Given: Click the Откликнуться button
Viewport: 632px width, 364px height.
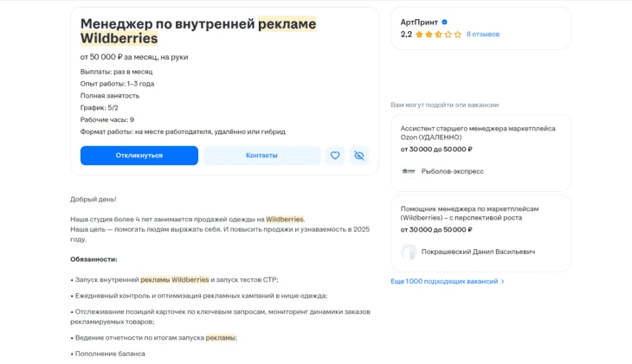Looking at the screenshot, I should [x=139, y=156].
